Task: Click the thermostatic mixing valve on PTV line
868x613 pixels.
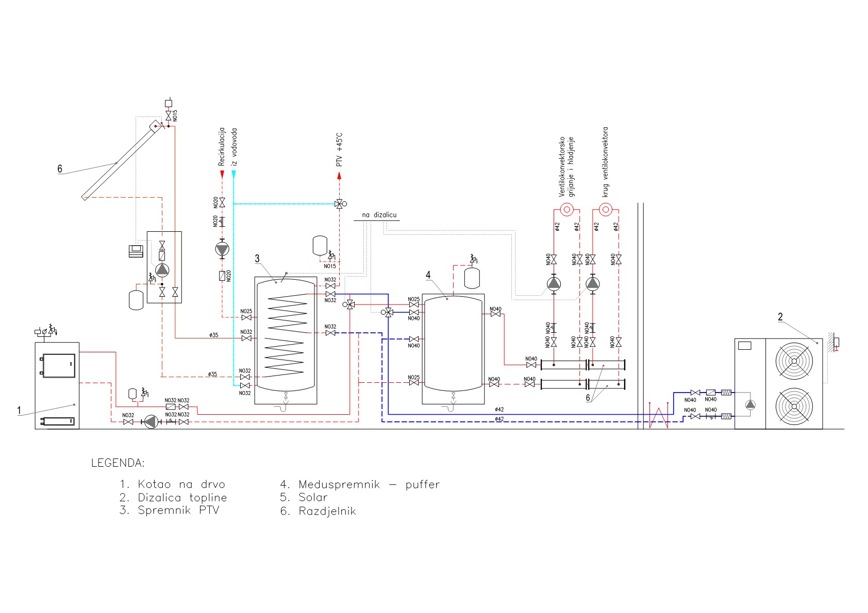Action: coord(340,204)
